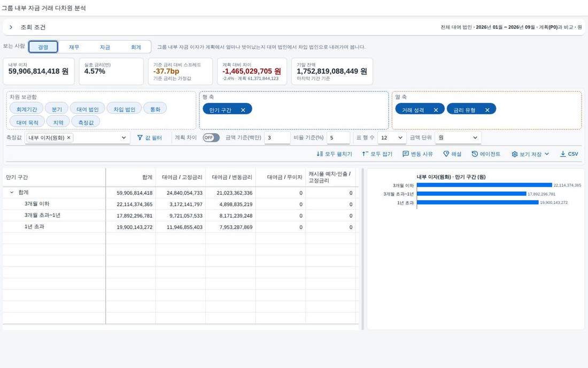588x368 pixels.
Task: Select the 자금 viewer tab
Action: point(105,47)
